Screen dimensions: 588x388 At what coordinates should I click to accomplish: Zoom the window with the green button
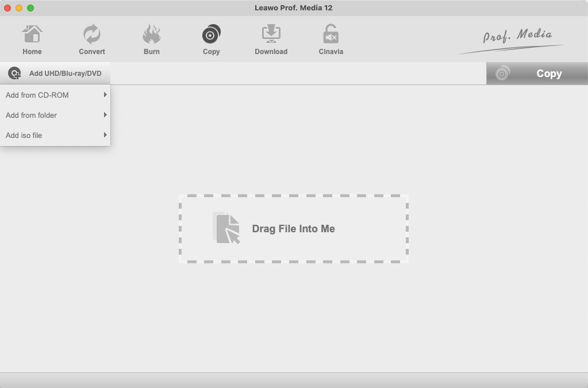(30, 8)
